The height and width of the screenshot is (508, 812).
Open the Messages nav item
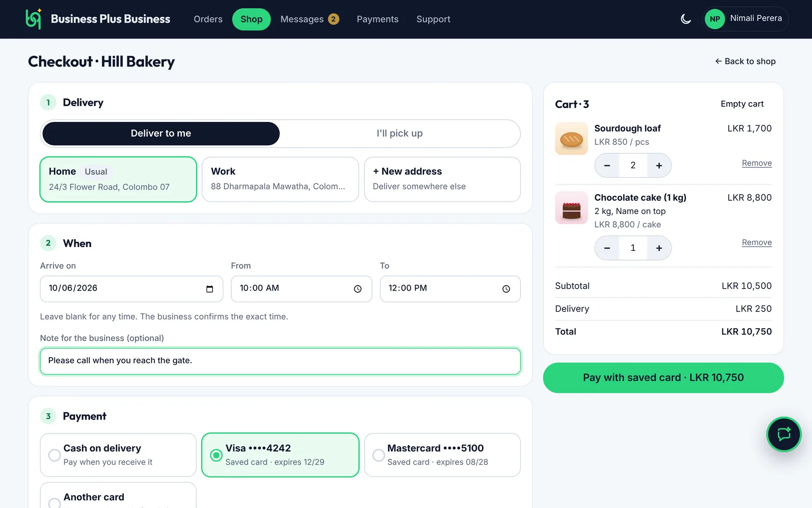coord(310,19)
